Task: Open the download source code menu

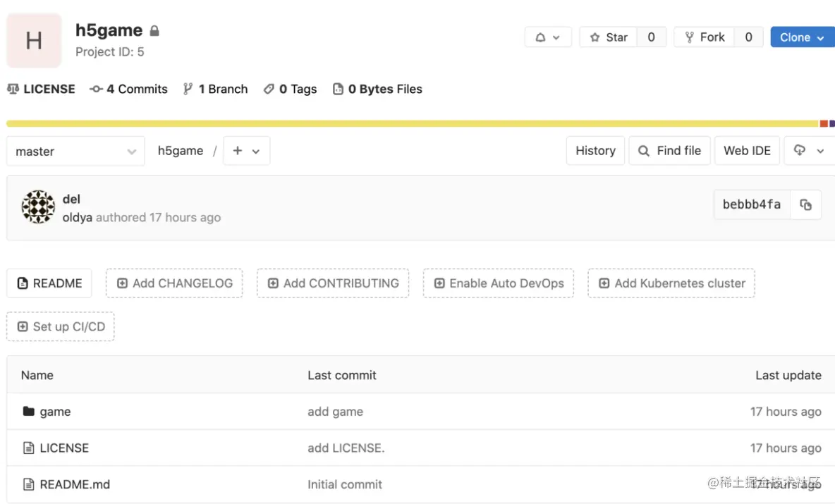Action: click(x=808, y=151)
